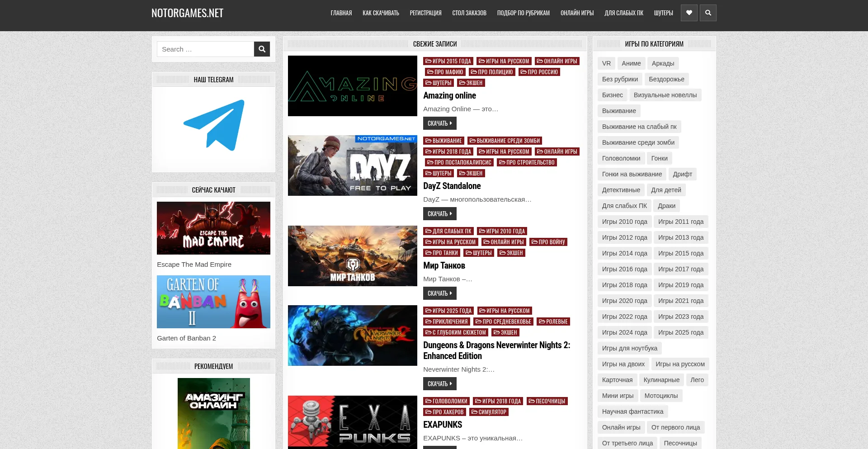
Task: Click СКАЧАТЬ button under Amazing online
Action: [x=440, y=123]
